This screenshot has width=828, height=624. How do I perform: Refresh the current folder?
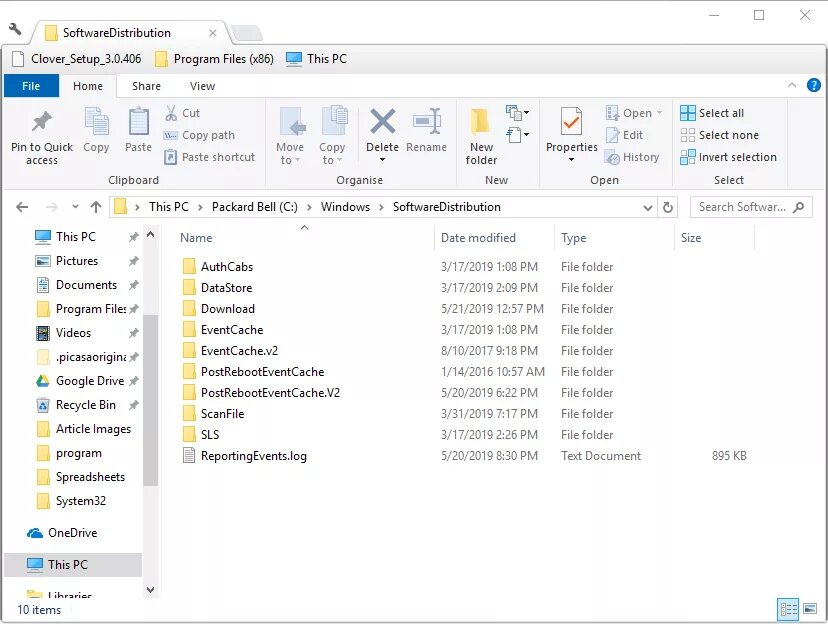[x=669, y=207]
